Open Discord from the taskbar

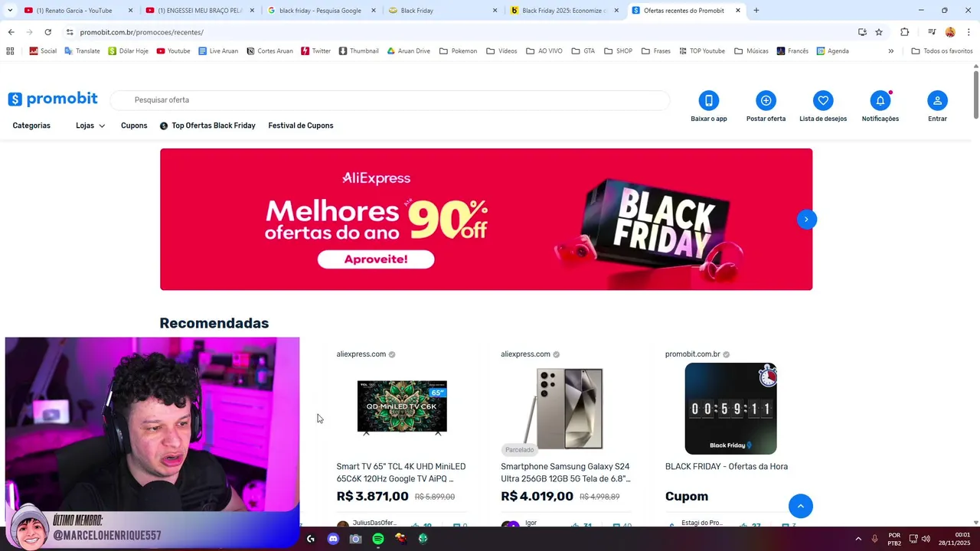tap(333, 539)
